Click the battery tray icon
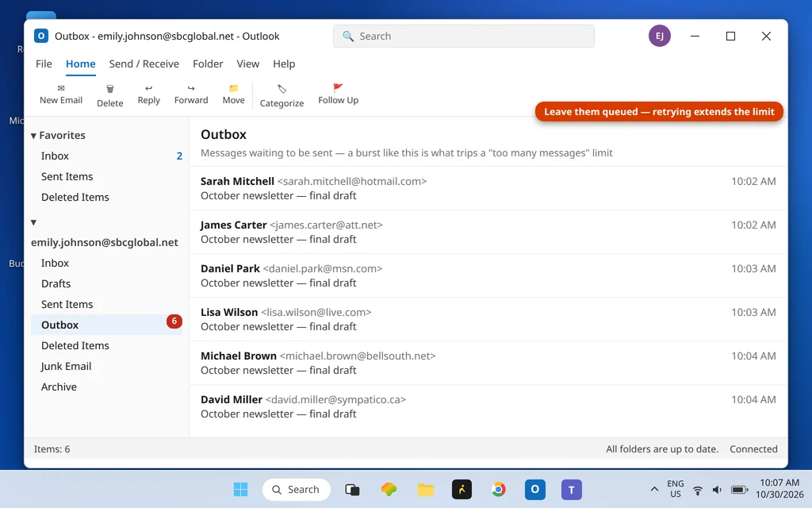The image size is (812, 508). 740,490
